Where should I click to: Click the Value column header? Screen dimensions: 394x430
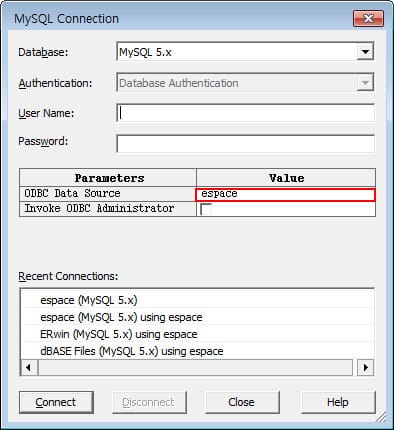[x=286, y=178]
